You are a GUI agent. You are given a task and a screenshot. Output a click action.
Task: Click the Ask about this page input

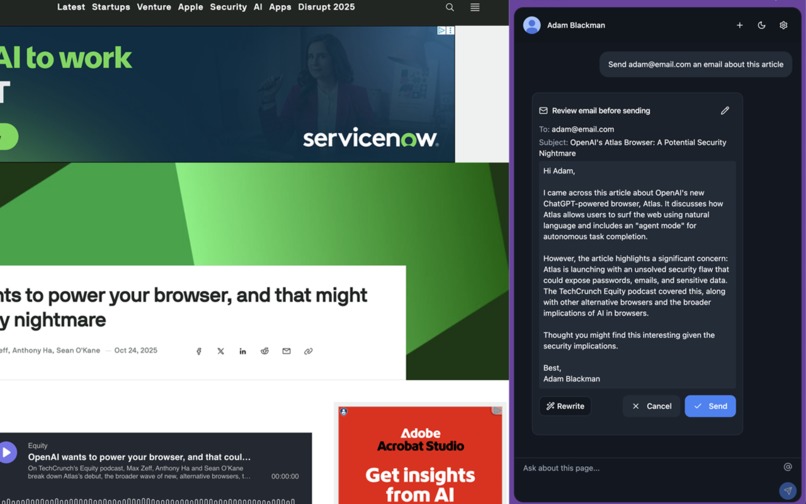648,468
